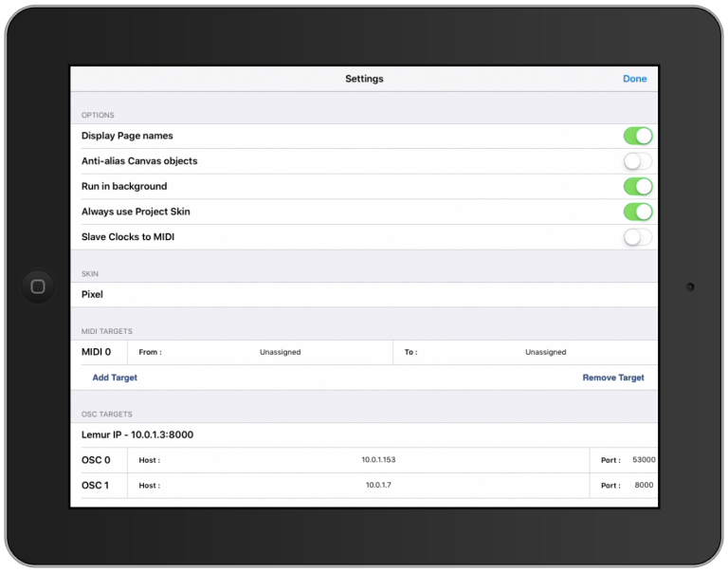Viewport: 728px width, 573px height.
Task: Open the Pixel skin selector
Action: (x=364, y=295)
